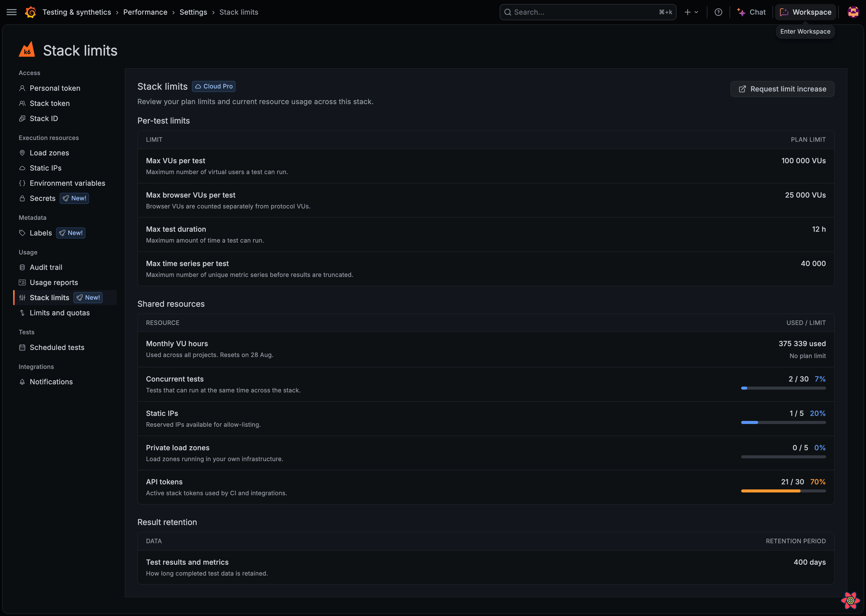This screenshot has height=616, width=866.
Task: Focus the Search input field
Action: point(588,12)
